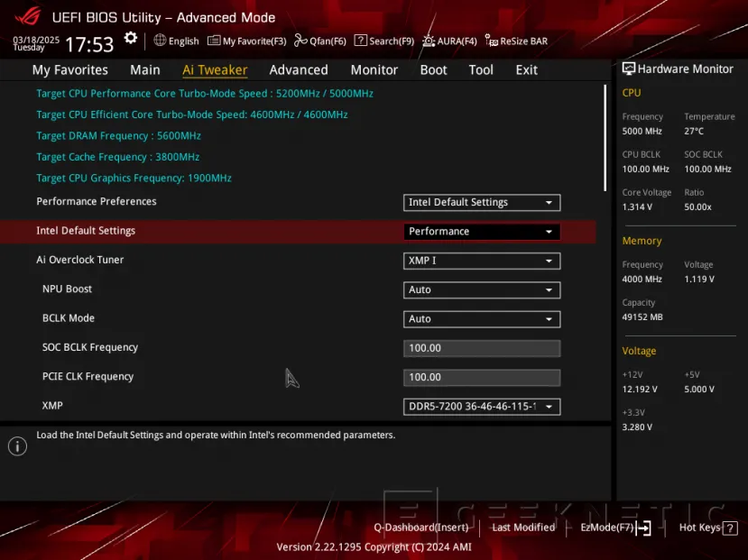Click Last Modified button
Image resolution: width=748 pixels, height=560 pixels.
click(x=523, y=528)
